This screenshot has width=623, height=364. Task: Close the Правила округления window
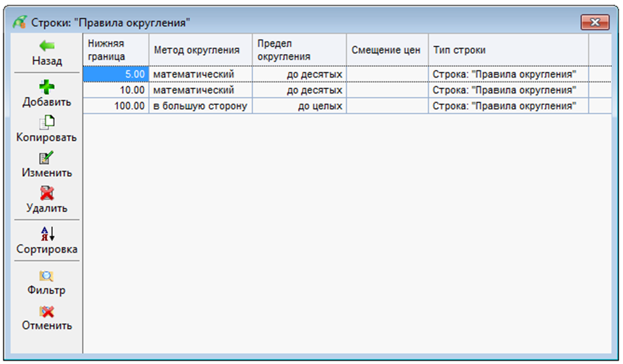click(595, 22)
